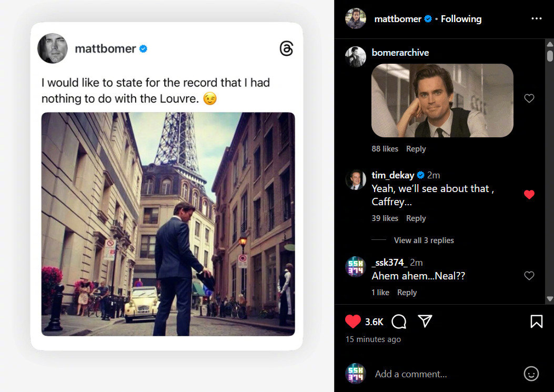Screen dimensions: 554x392
Task: Share post with paper plane icon
Action: coord(425,321)
